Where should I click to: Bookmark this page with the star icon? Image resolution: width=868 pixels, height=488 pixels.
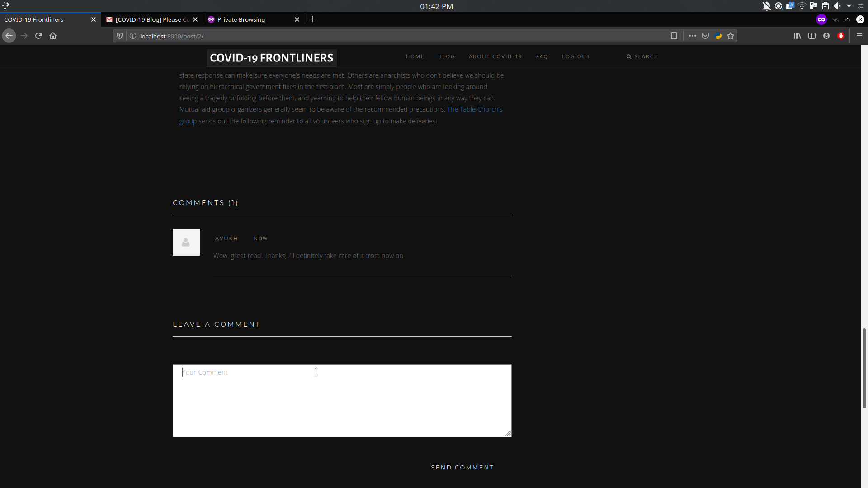[731, 36]
